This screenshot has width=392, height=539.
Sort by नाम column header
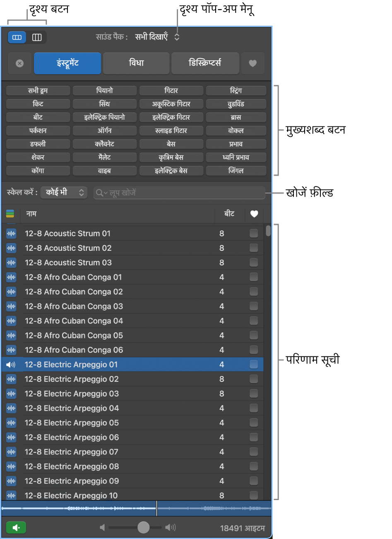(x=117, y=214)
